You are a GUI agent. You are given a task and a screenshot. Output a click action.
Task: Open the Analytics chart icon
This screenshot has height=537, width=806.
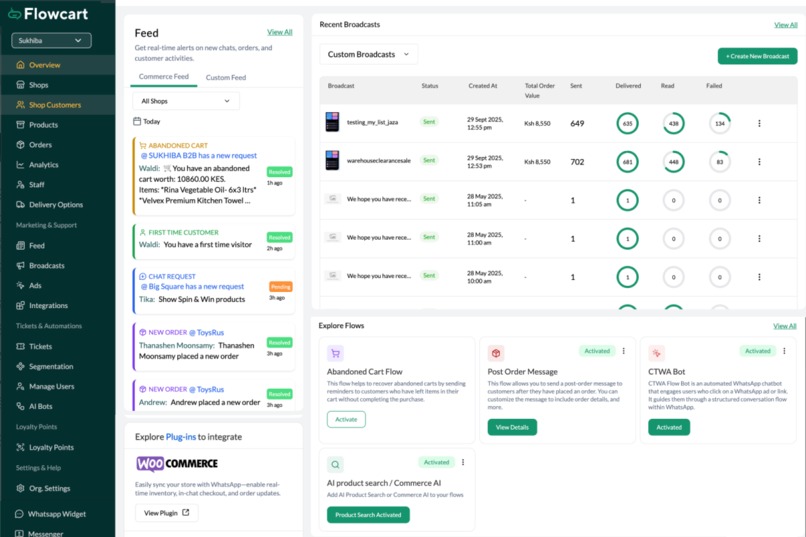click(21, 165)
